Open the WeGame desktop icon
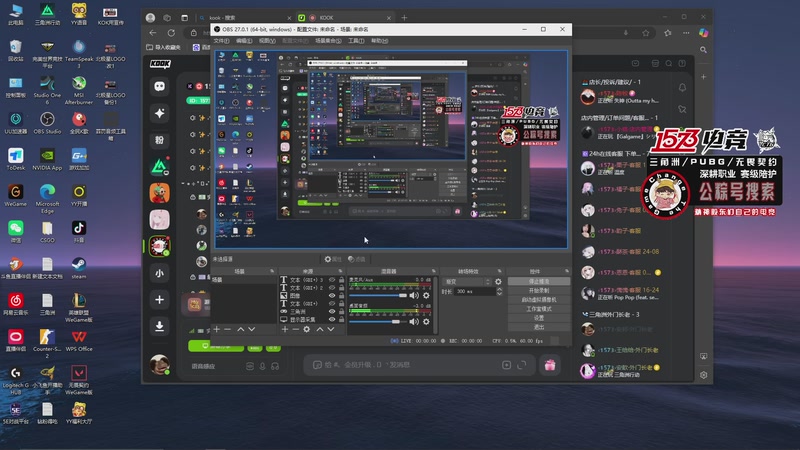800x450 pixels. 15,195
